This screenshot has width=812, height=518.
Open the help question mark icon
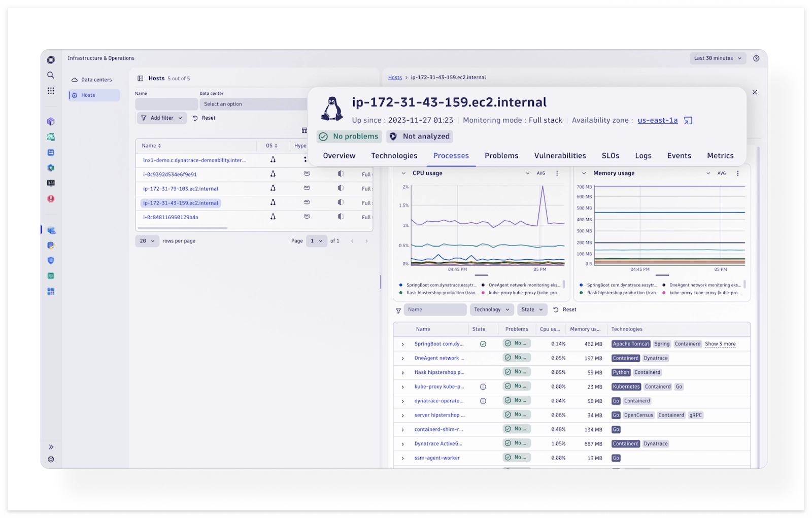coord(756,58)
